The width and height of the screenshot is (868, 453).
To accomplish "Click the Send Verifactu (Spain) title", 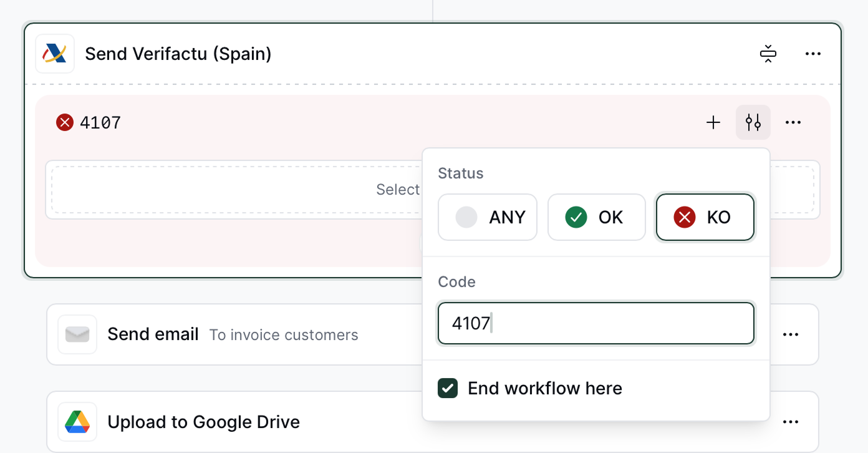I will click(x=178, y=54).
